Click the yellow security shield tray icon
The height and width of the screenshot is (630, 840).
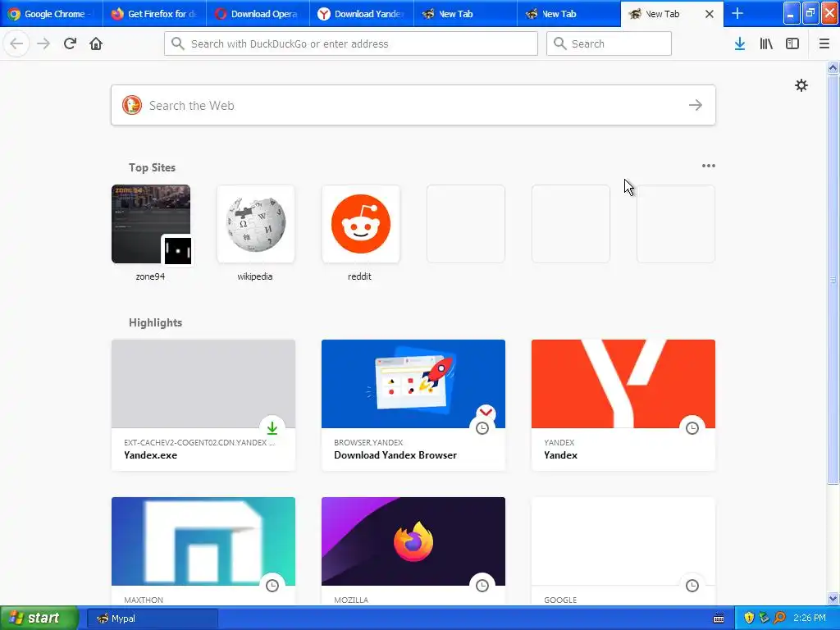749,618
